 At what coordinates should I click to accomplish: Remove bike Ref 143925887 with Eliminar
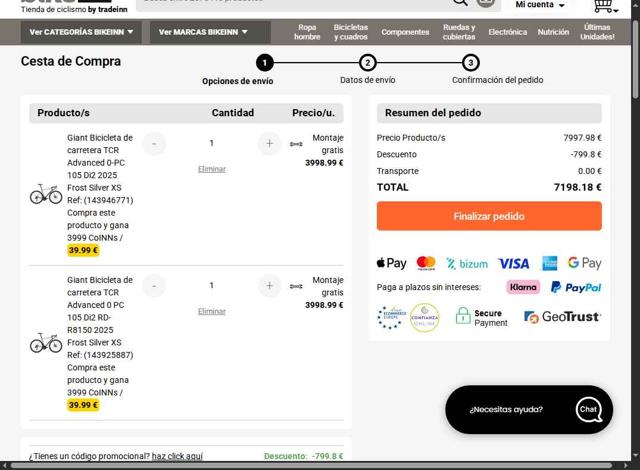pos(212,311)
